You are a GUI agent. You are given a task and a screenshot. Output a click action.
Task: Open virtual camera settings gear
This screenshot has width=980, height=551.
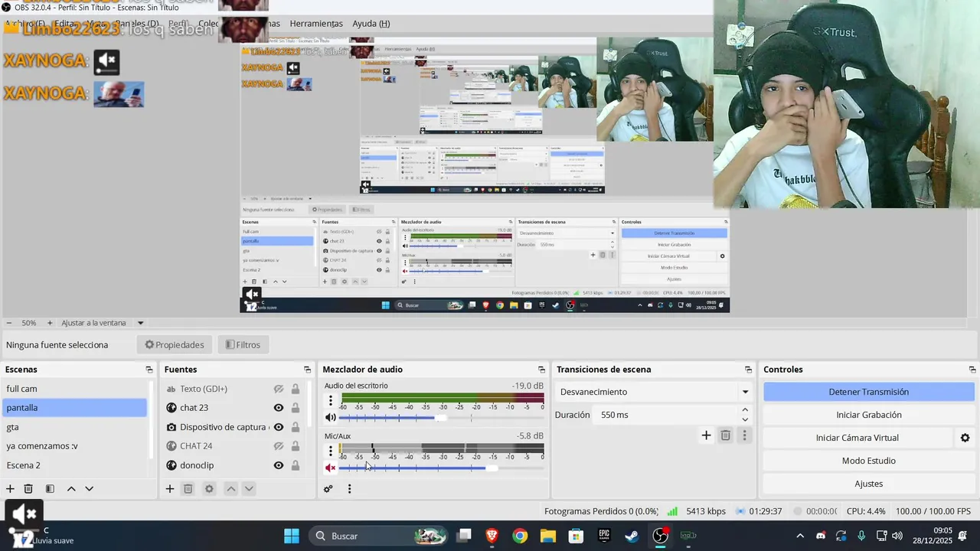tap(965, 438)
